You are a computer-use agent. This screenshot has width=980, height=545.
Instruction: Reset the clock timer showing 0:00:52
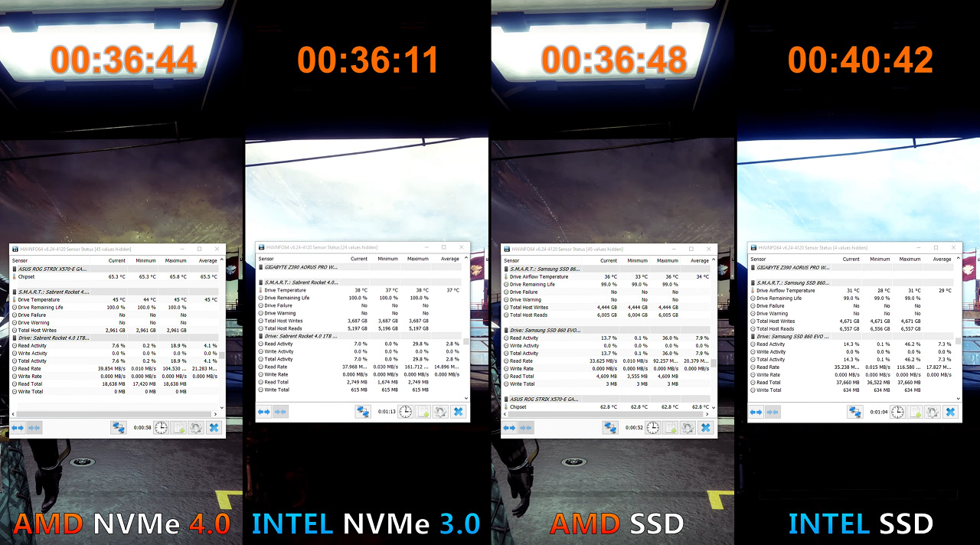[x=653, y=427]
